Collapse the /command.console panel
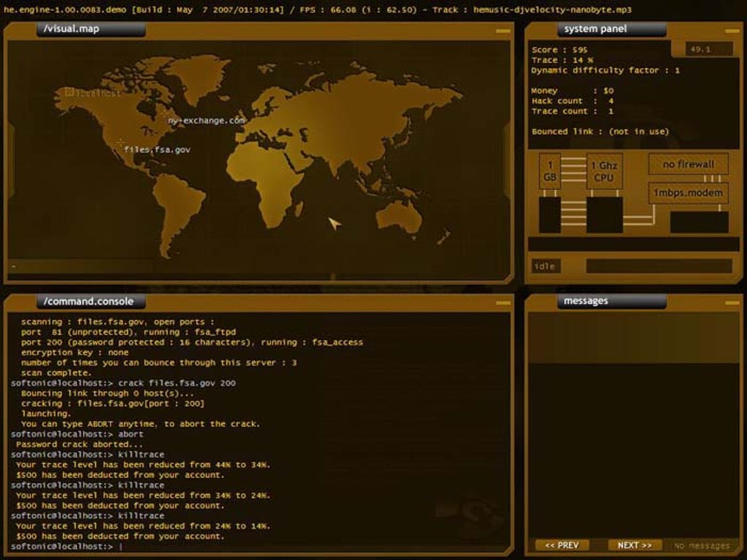The image size is (747, 560). 502,303
